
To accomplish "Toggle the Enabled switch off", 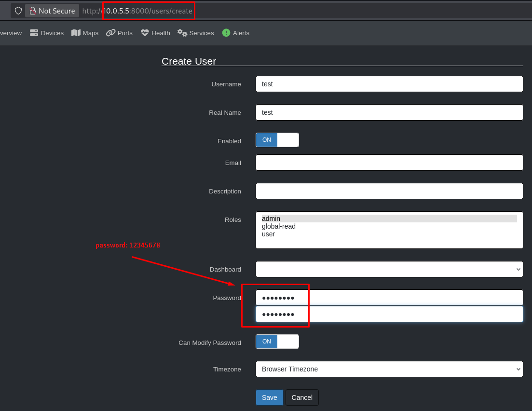I will (277, 140).
